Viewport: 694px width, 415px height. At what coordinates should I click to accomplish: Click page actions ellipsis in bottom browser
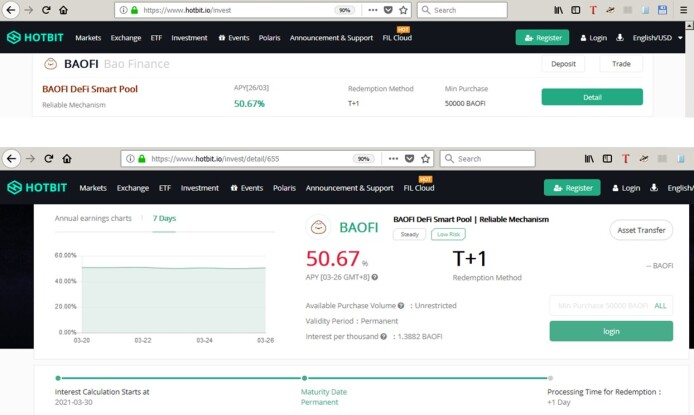(x=393, y=158)
